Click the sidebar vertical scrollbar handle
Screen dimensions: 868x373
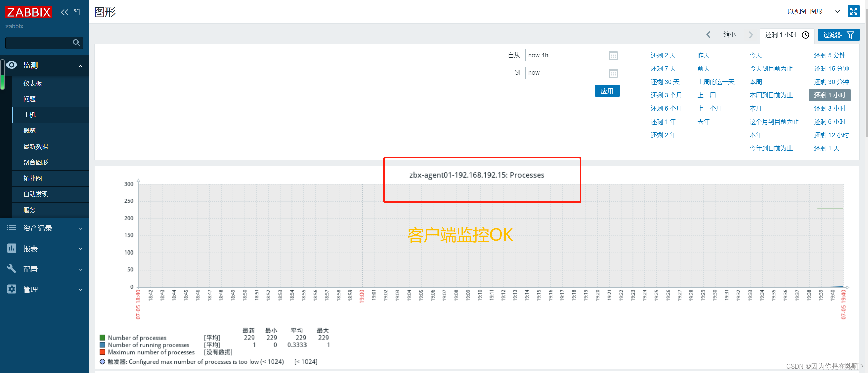click(x=3, y=75)
